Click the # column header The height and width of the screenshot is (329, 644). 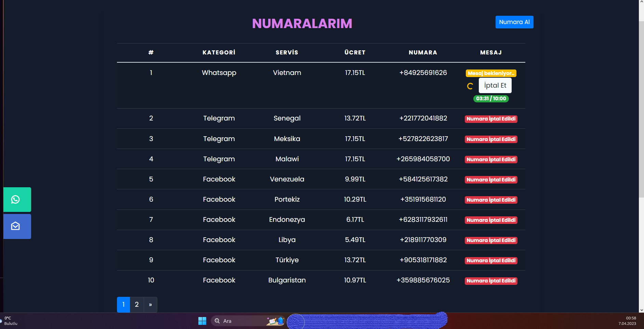coord(151,52)
